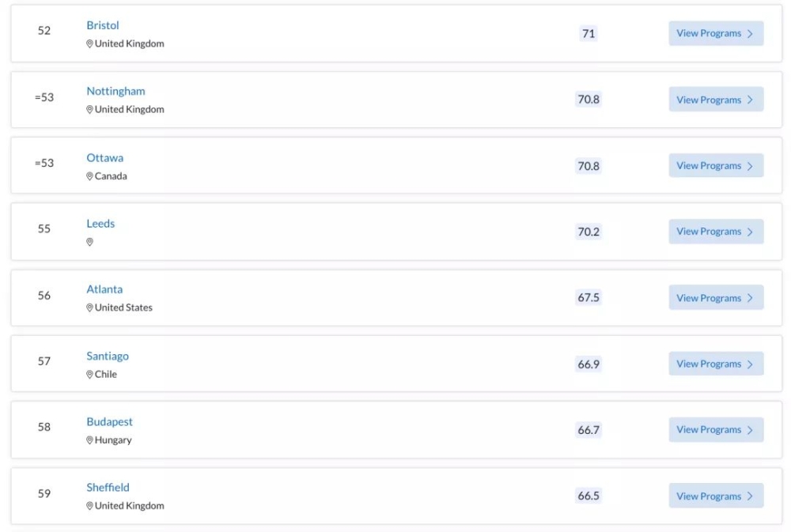Screen dimensions: 791x532
Task: View programs for Sheffield
Action: [716, 496]
